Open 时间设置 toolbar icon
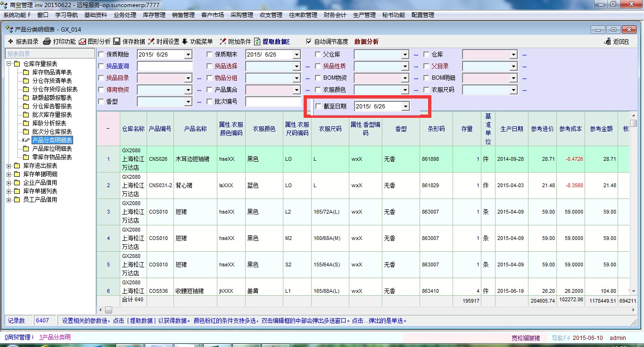Screen dimensions: 644x347 (151, 41)
